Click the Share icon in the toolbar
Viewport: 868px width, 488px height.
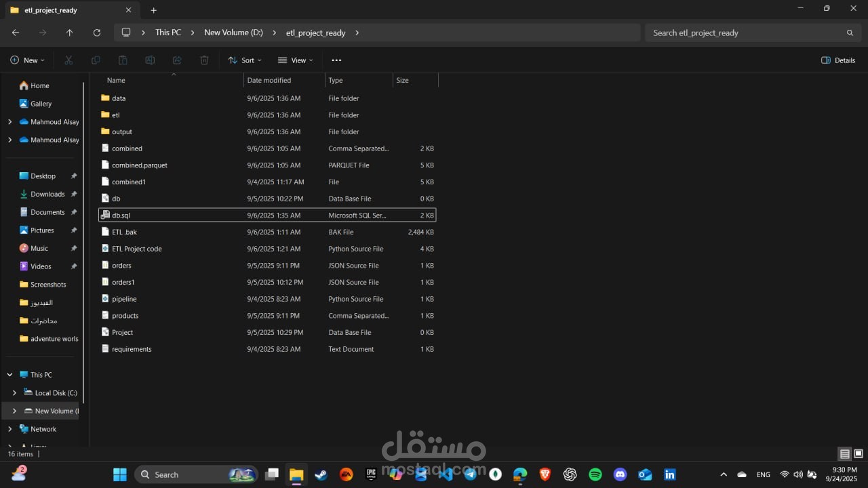click(x=177, y=60)
